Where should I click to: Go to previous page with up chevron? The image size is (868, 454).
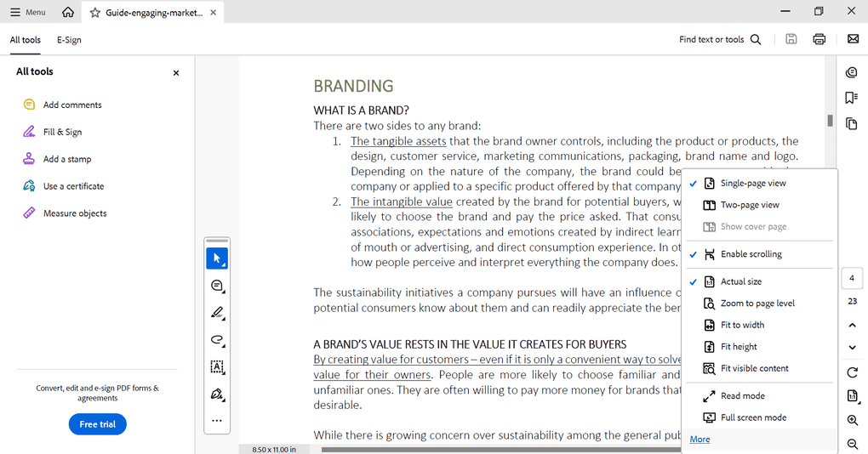853,325
